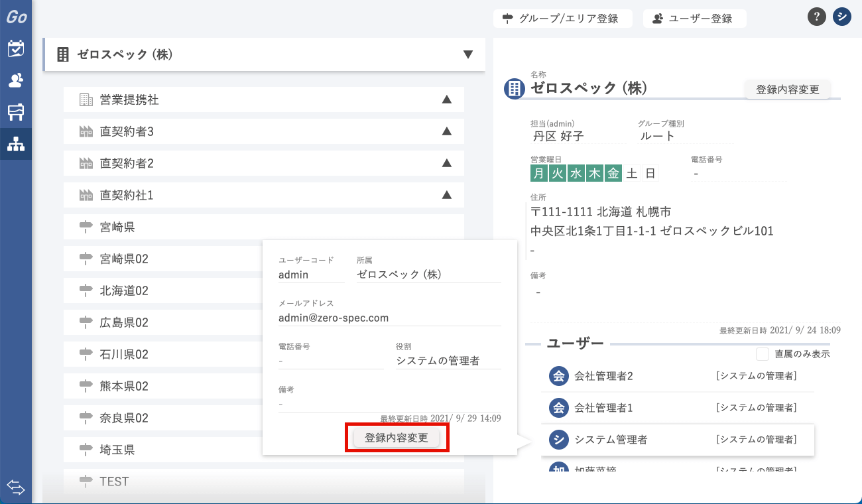Click round building icon by name title
Viewport: 862px width, 504px height.
[x=515, y=89]
